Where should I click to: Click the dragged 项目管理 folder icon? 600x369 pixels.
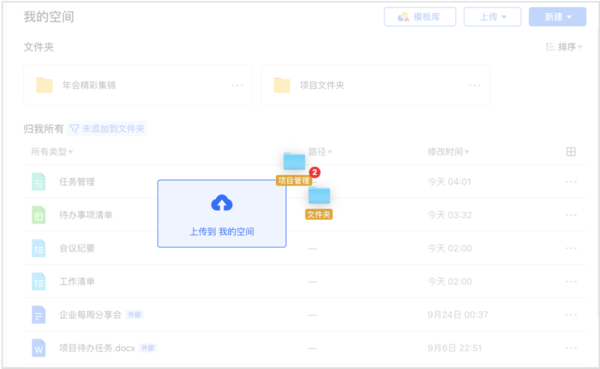point(294,161)
